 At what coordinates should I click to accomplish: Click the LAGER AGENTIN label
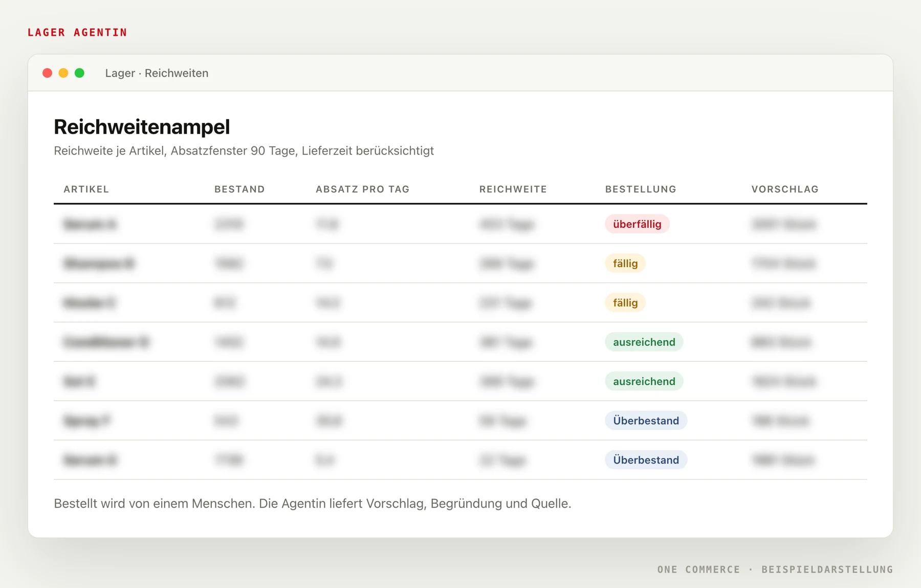[x=77, y=32]
